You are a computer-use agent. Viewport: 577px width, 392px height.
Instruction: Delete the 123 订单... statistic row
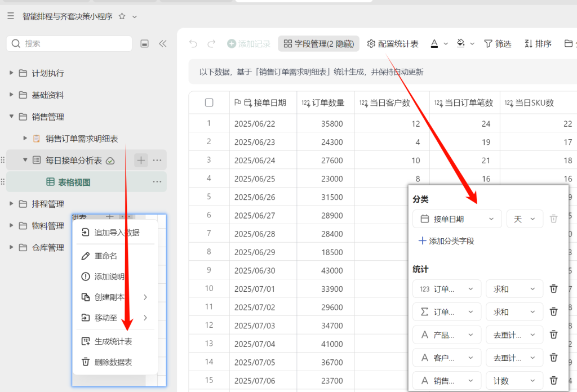click(553, 289)
